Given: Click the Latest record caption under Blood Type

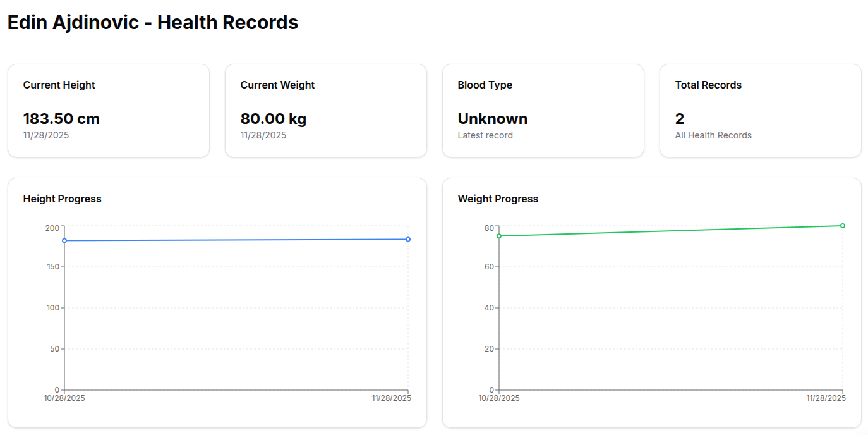Looking at the screenshot, I should [485, 135].
